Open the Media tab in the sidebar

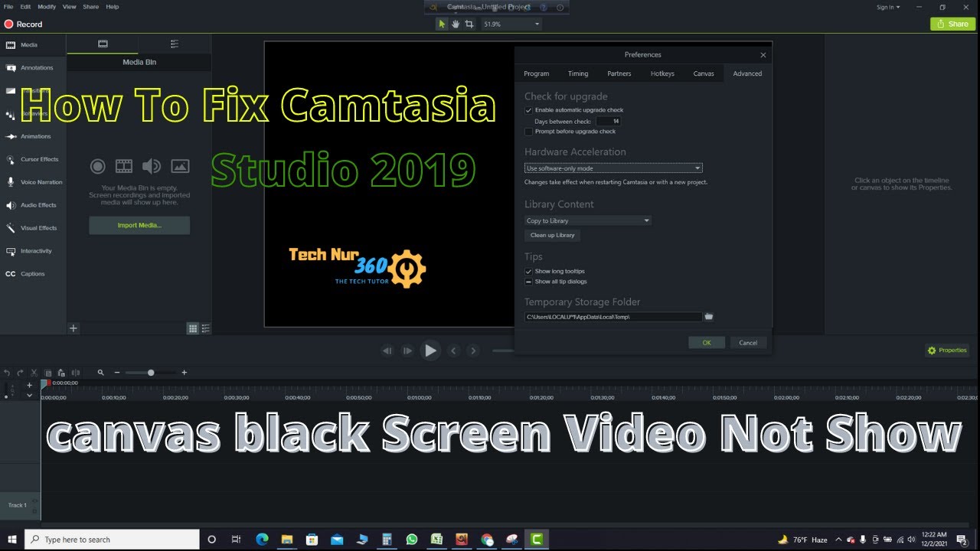tap(33, 45)
